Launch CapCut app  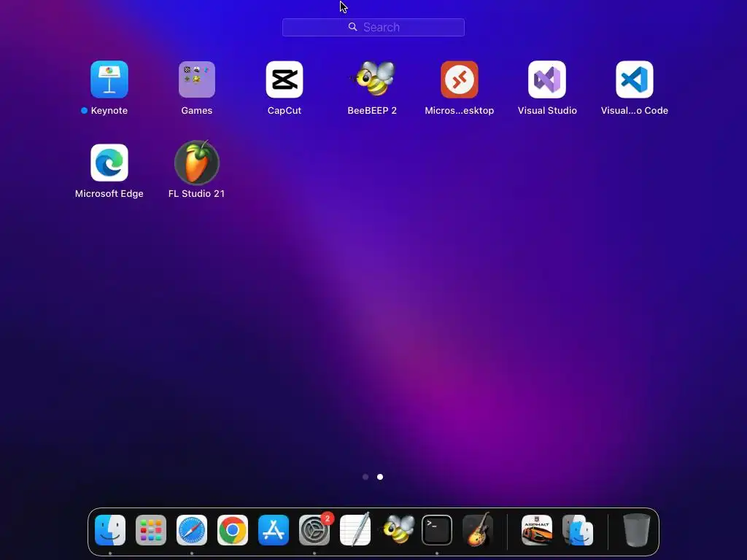coord(285,79)
